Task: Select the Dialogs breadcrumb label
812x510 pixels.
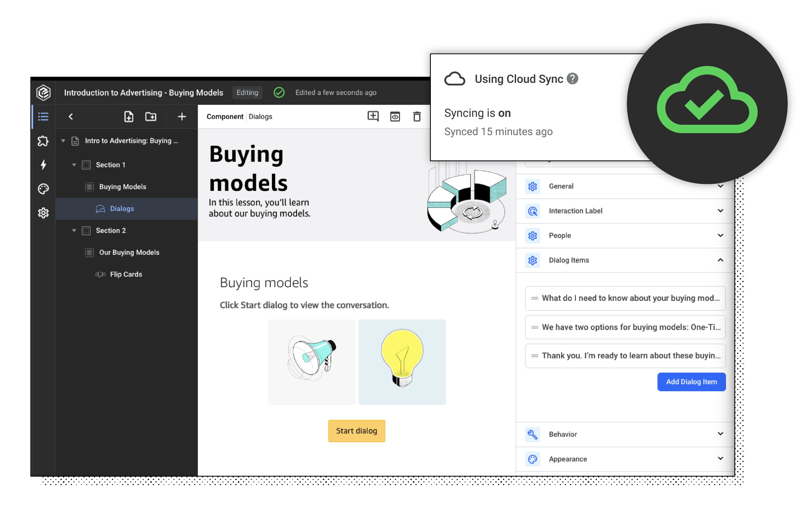Action: 260,116
